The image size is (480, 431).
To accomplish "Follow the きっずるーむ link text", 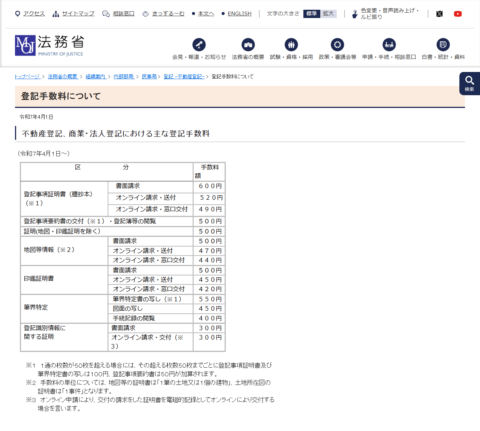I will pyautogui.click(x=168, y=14).
